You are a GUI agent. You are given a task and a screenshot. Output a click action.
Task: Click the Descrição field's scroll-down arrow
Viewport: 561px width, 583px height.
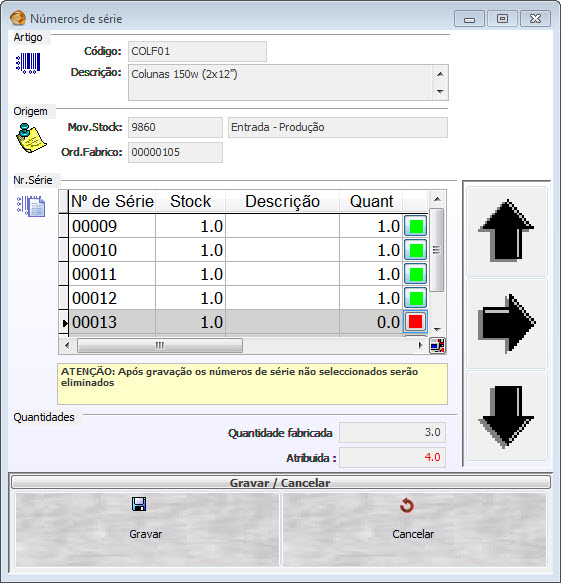click(x=440, y=91)
